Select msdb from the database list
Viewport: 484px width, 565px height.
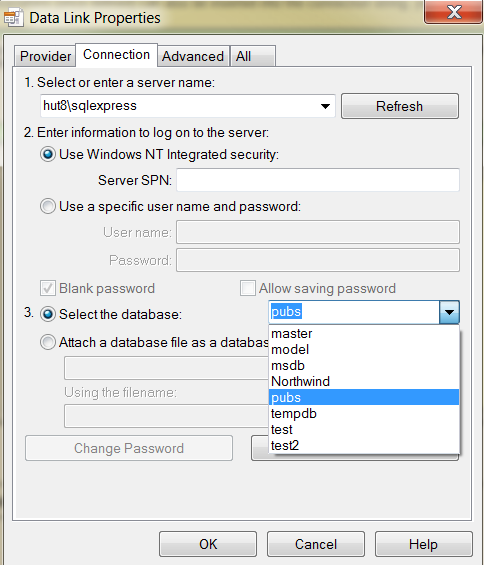pyautogui.click(x=364, y=365)
